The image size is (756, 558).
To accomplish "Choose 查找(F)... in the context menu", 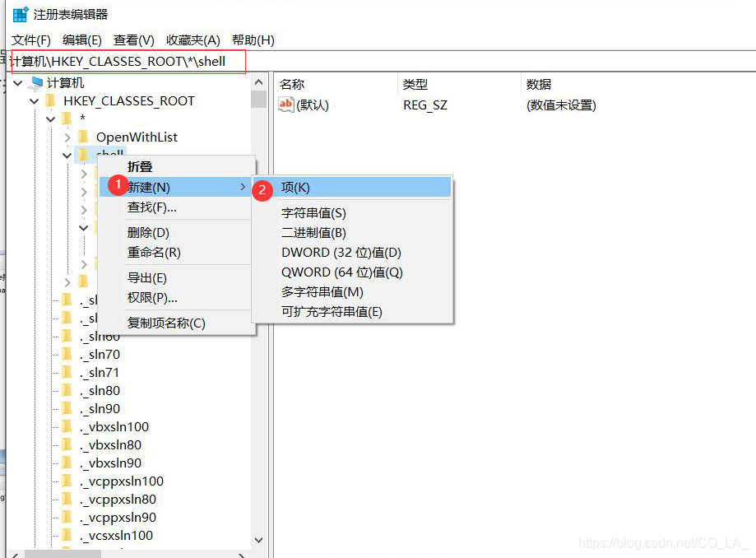I will click(177, 207).
